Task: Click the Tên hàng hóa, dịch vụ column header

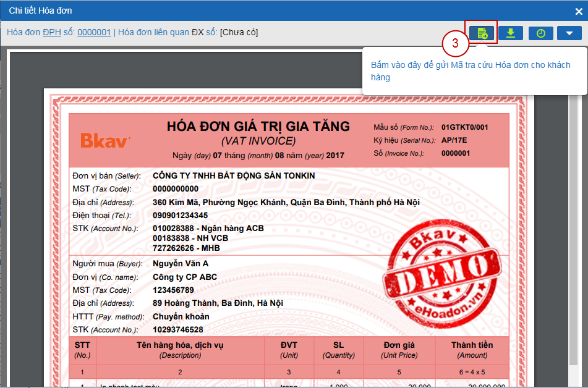Action: (x=180, y=350)
